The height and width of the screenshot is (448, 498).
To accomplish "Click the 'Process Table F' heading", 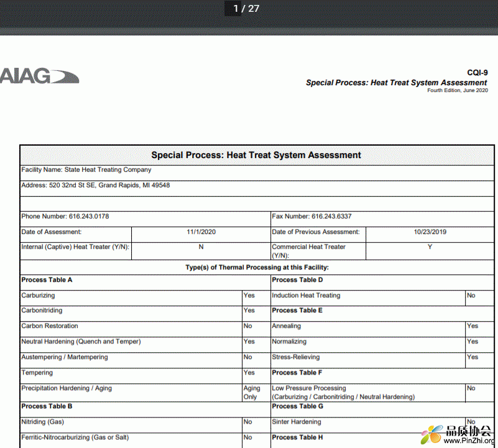I will tap(297, 373).
